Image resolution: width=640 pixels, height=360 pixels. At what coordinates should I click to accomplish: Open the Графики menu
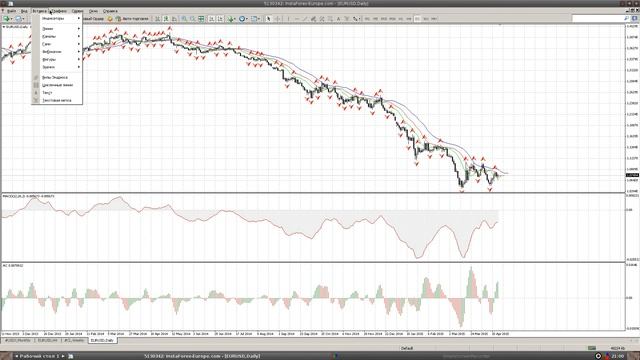click(59, 11)
